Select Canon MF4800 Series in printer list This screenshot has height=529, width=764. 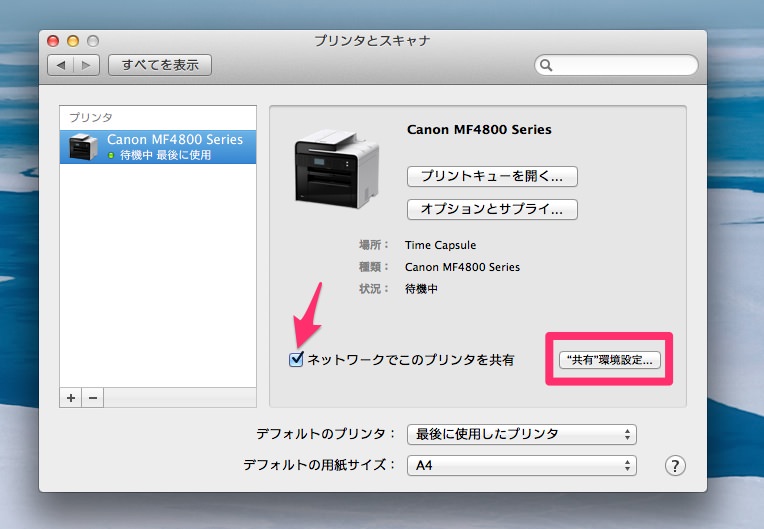158,147
